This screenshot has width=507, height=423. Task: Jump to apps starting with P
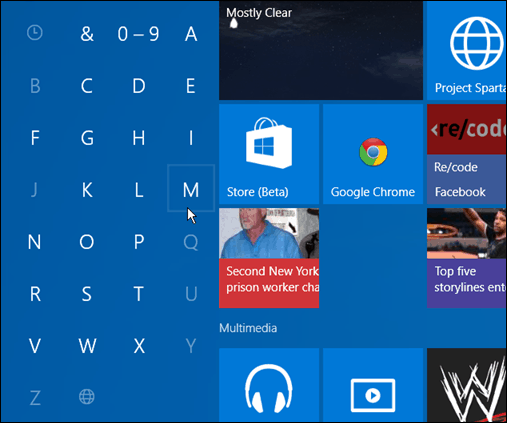tap(139, 242)
